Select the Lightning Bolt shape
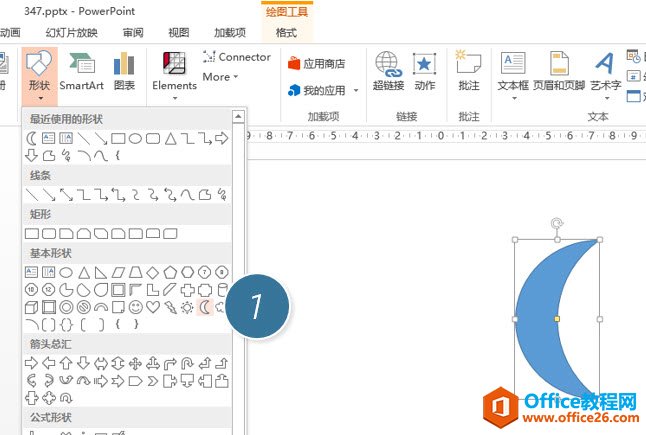The height and width of the screenshot is (435, 646). 170,307
